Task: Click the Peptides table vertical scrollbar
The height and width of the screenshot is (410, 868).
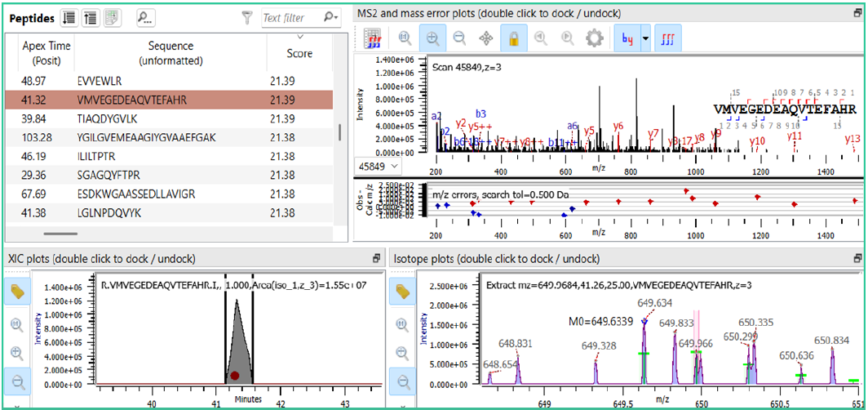Action: tap(339, 131)
